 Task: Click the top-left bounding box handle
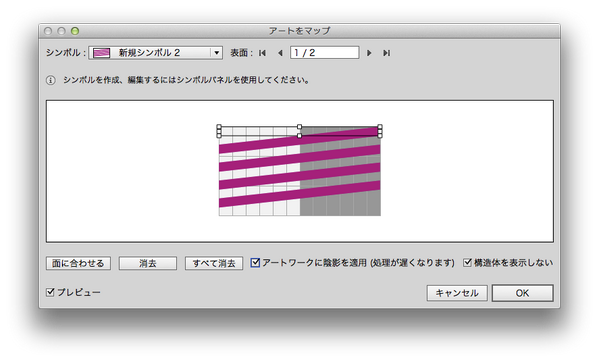[219, 127]
